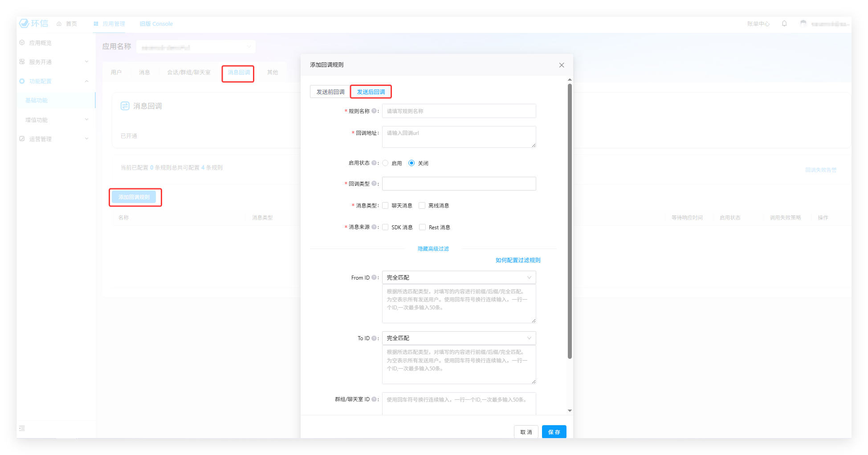
Task: Switch to the 发送前回调 tab
Action: [x=330, y=92]
